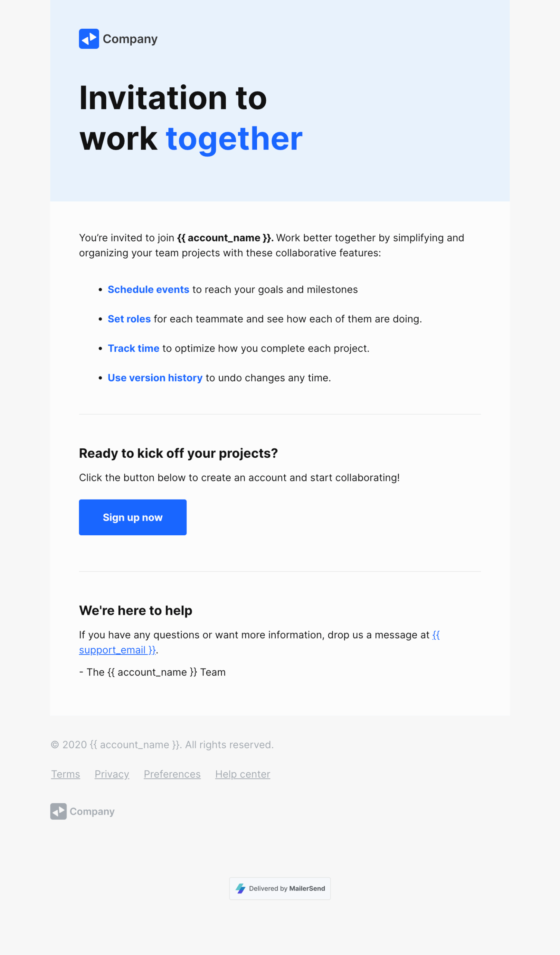Screen dimensions: 560x955
Task: Open the Schedule events link
Action: [148, 289]
